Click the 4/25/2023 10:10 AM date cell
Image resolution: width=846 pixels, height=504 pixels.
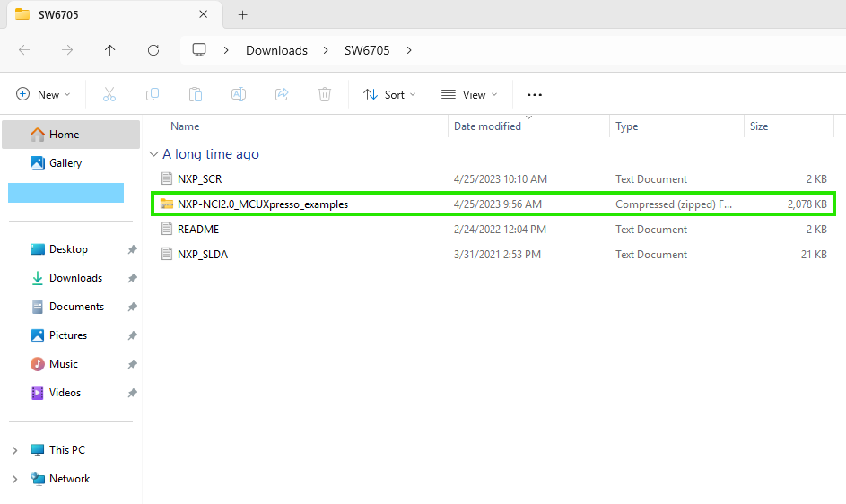pos(501,179)
